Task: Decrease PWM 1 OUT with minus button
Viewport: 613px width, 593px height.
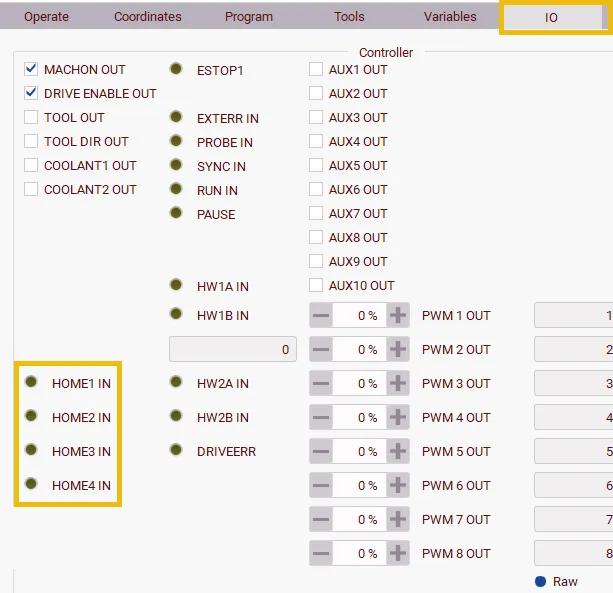Action: (321, 315)
